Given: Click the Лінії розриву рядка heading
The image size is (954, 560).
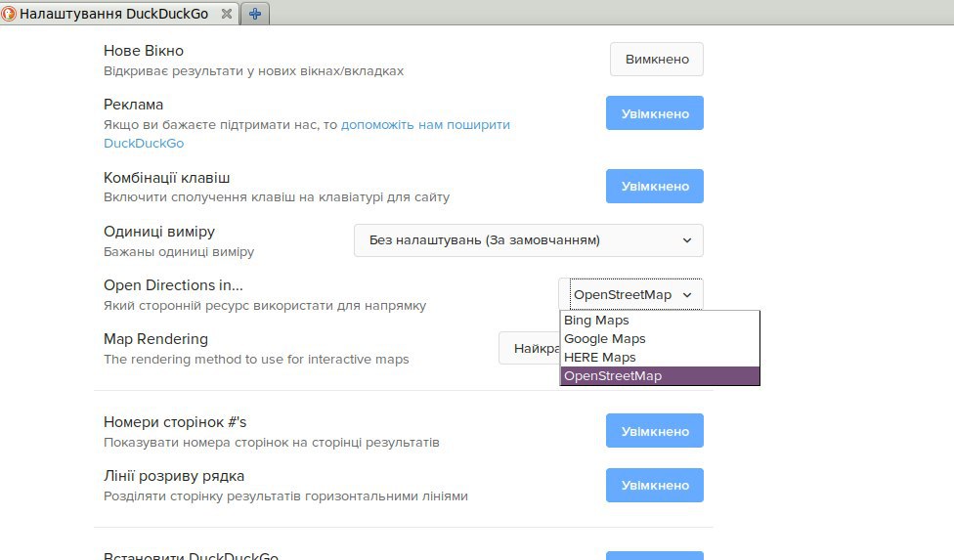Looking at the screenshot, I should (174, 476).
